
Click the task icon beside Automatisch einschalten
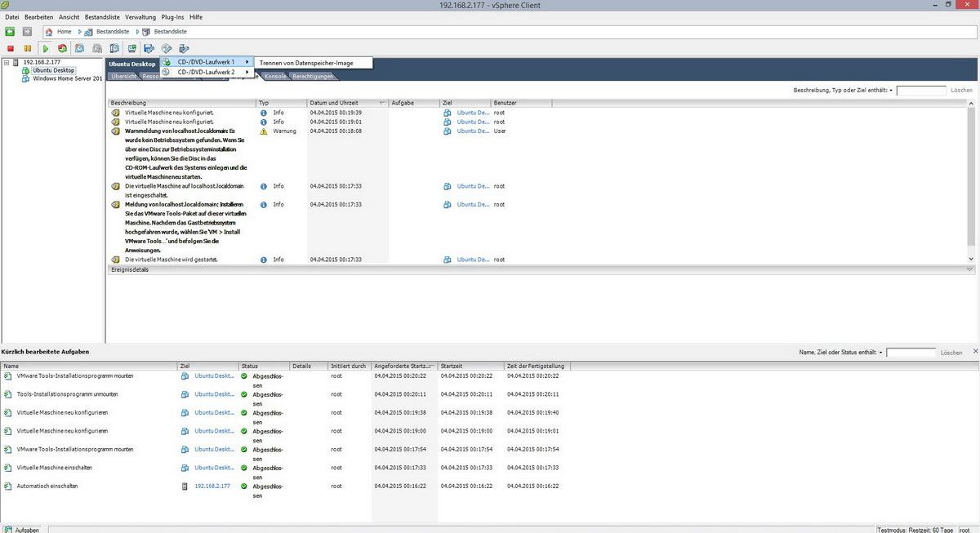click(x=8, y=486)
